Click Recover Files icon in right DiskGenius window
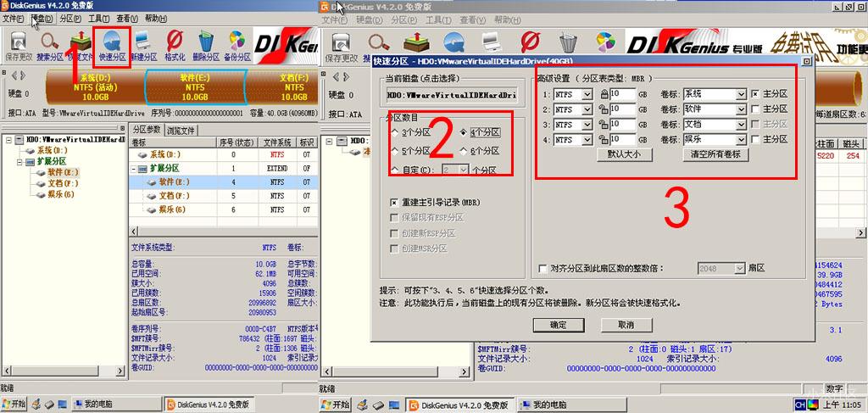 (x=416, y=42)
